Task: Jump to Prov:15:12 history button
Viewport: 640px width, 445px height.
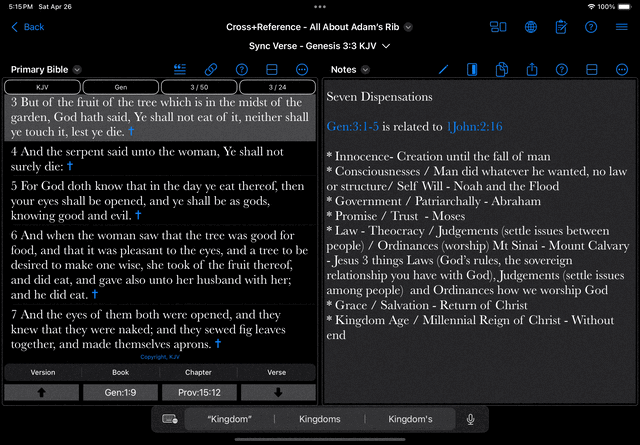Action: click(199, 392)
